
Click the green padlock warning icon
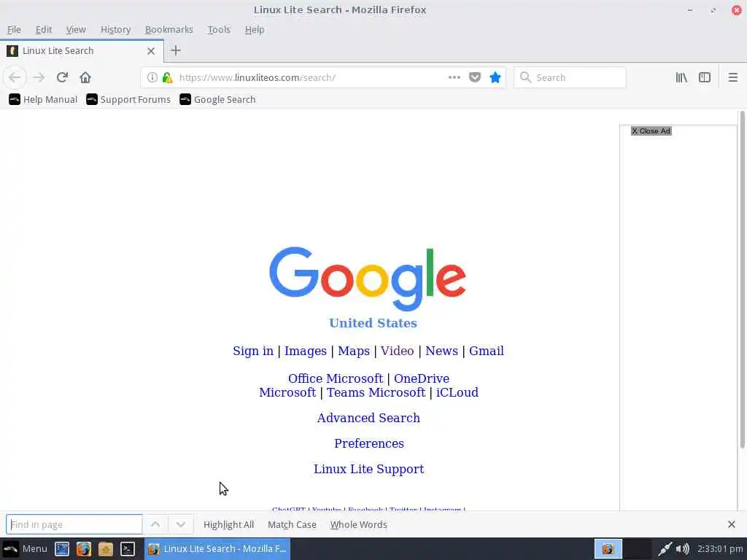[x=167, y=77]
